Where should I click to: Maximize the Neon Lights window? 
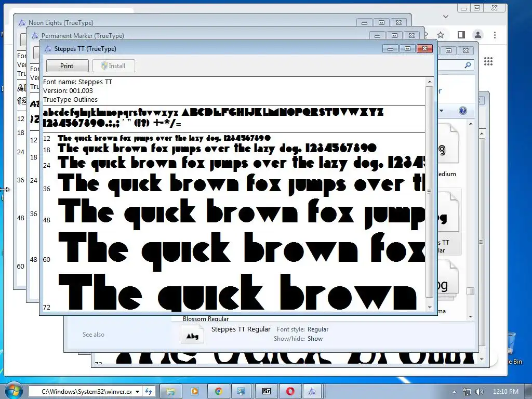(x=381, y=23)
